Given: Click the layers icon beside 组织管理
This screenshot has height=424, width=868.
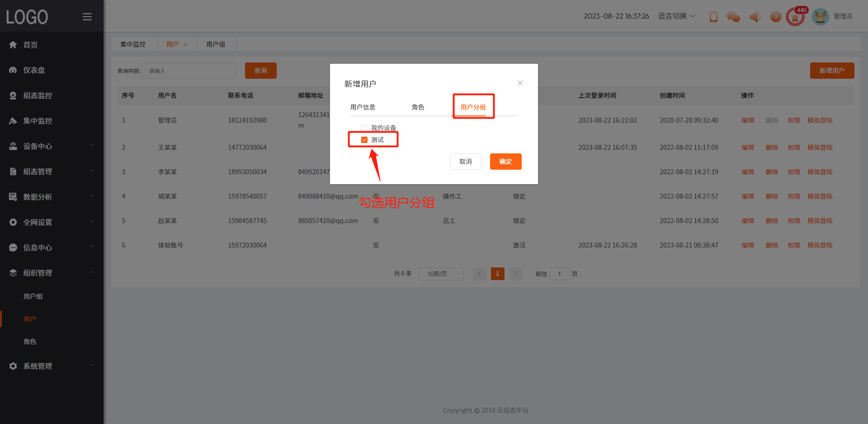Looking at the screenshot, I should point(13,273).
